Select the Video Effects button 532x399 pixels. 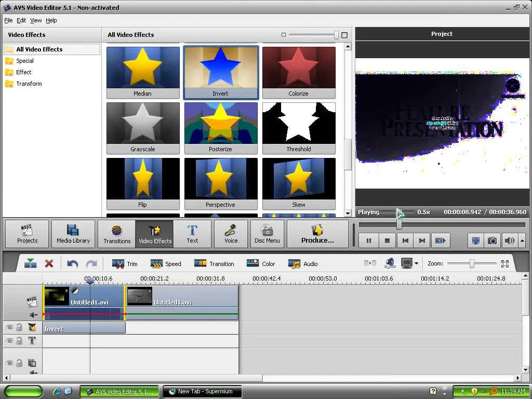tap(155, 234)
